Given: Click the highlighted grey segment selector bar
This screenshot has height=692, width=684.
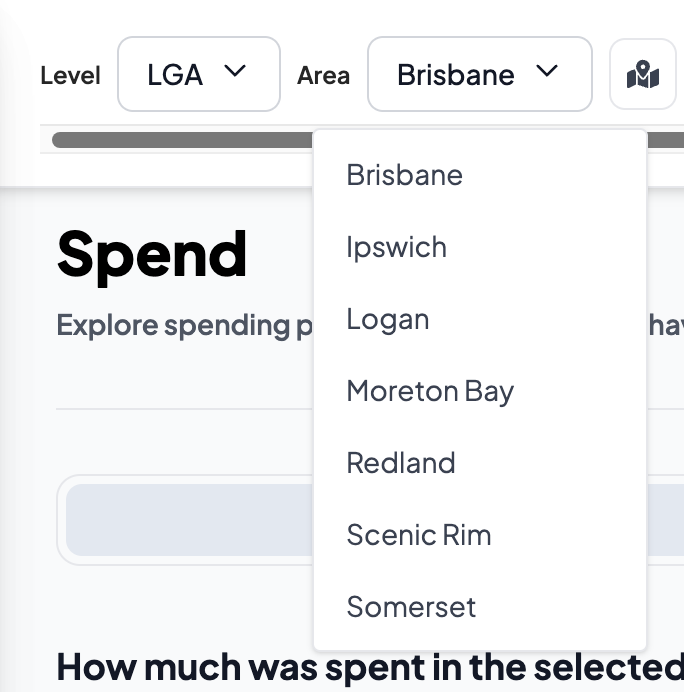Looking at the screenshot, I should coord(188,519).
